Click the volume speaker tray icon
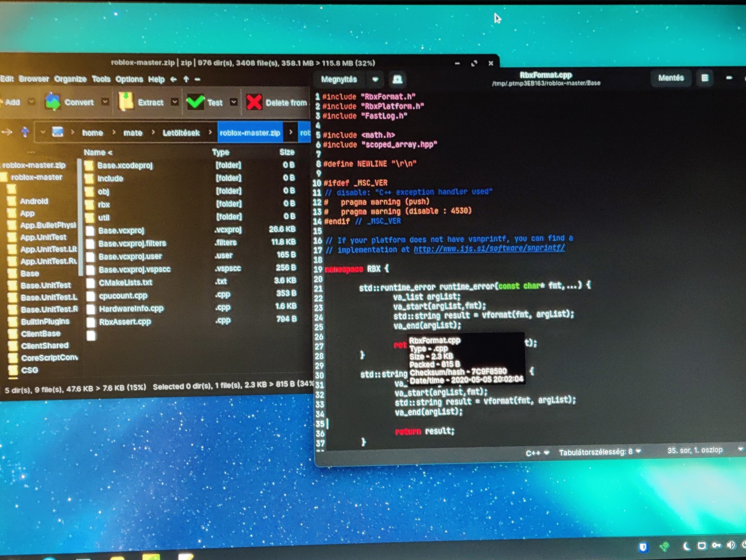This screenshot has height=560, width=746. click(731, 545)
